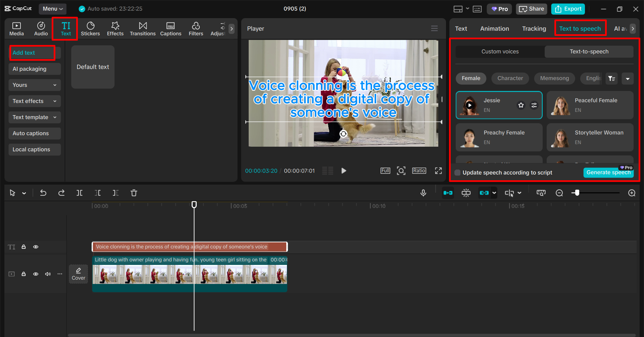Screen dimensions: 644x337
Task: Click the Undo icon in timeline toolbar
Action: [x=43, y=193]
